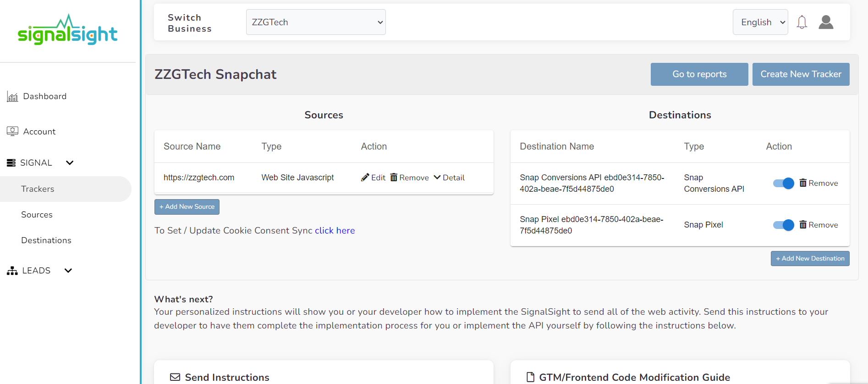Click trash icon for Snap Pixel destination

(803, 225)
